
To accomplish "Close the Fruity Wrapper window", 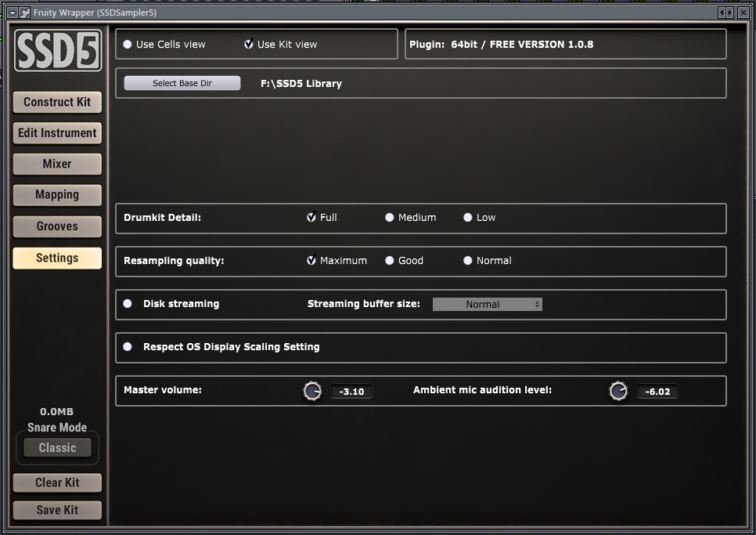I will [x=743, y=13].
